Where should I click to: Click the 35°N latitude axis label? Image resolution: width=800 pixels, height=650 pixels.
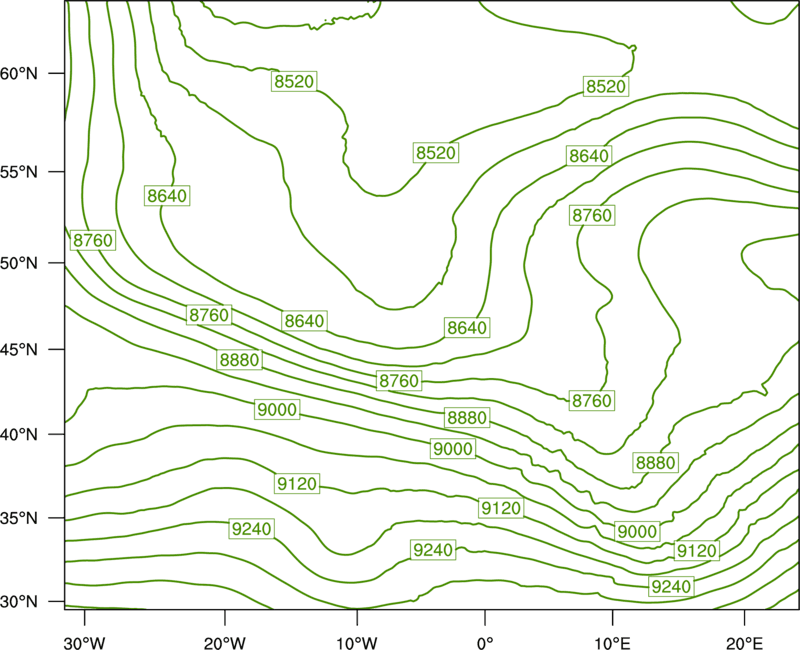click(19, 518)
